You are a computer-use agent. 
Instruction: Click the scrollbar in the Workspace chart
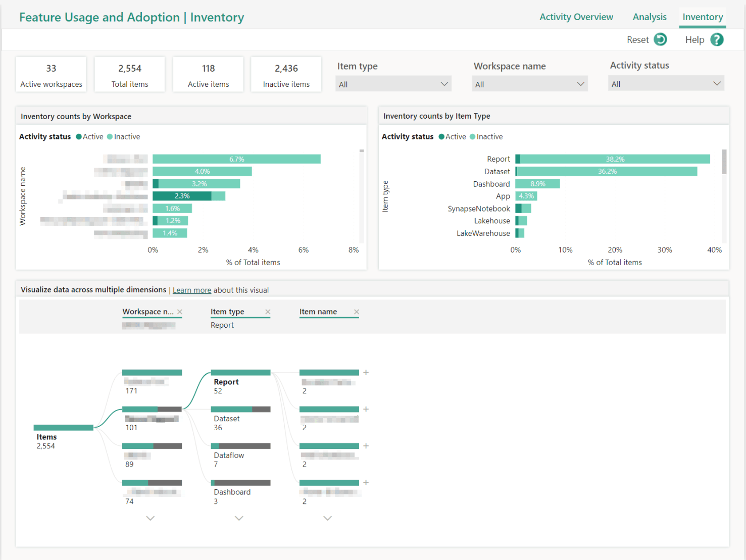point(361,150)
